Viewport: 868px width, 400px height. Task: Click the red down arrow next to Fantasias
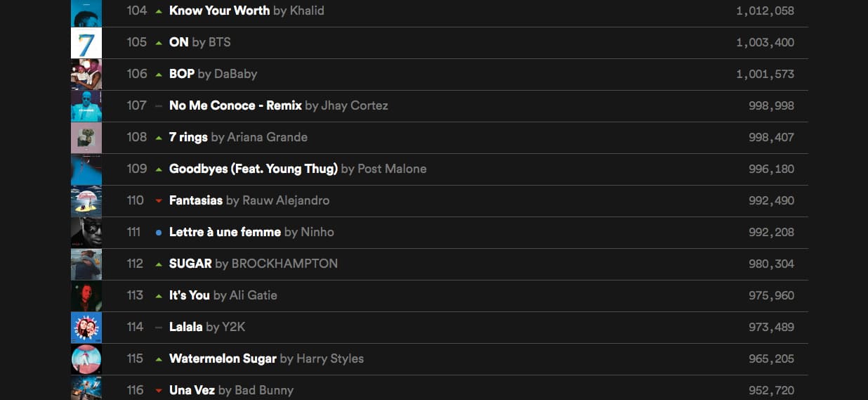point(159,201)
